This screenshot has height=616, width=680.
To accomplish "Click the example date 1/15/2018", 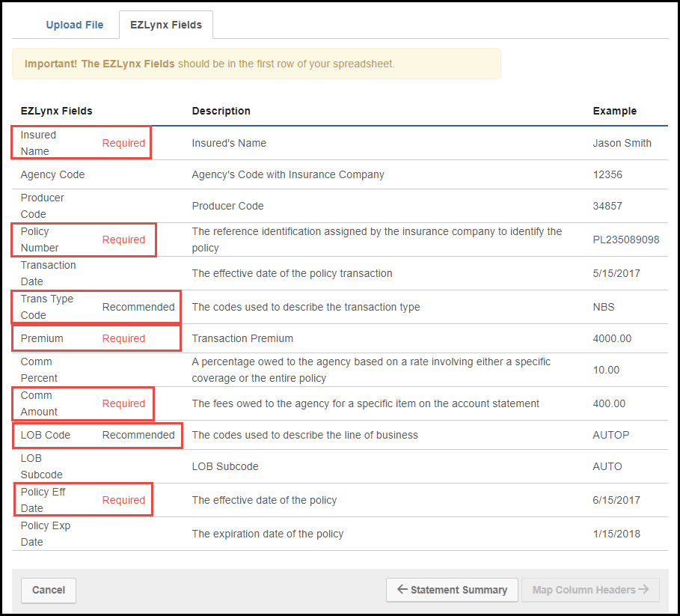I will click(616, 534).
